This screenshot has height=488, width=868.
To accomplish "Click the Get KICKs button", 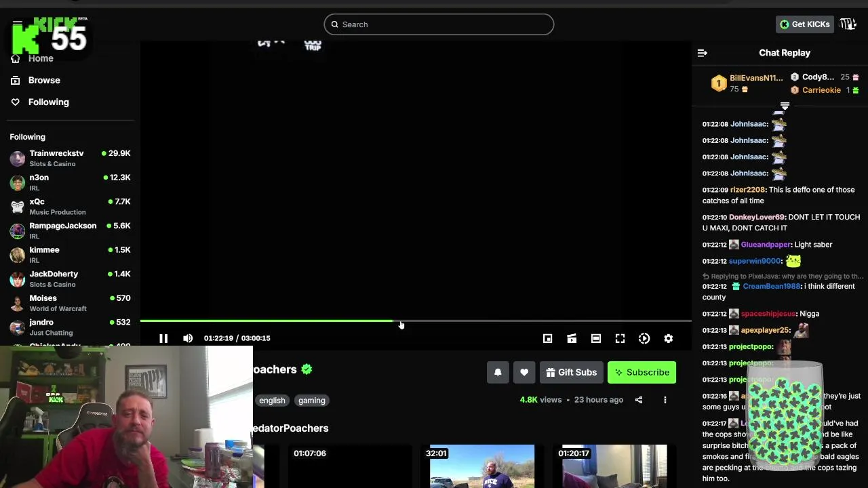I will tap(804, 24).
